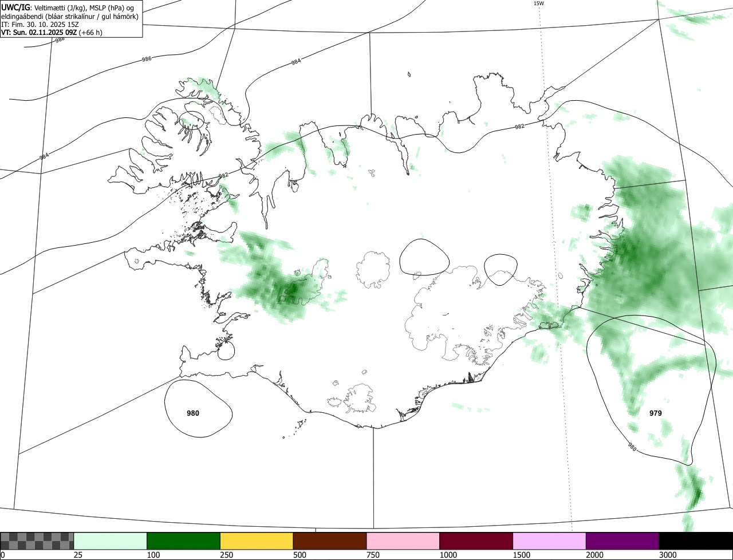Image resolution: width=733 pixels, height=560 pixels.
Task: Pick the brown 500–750 legend swatch
Action: (330, 541)
